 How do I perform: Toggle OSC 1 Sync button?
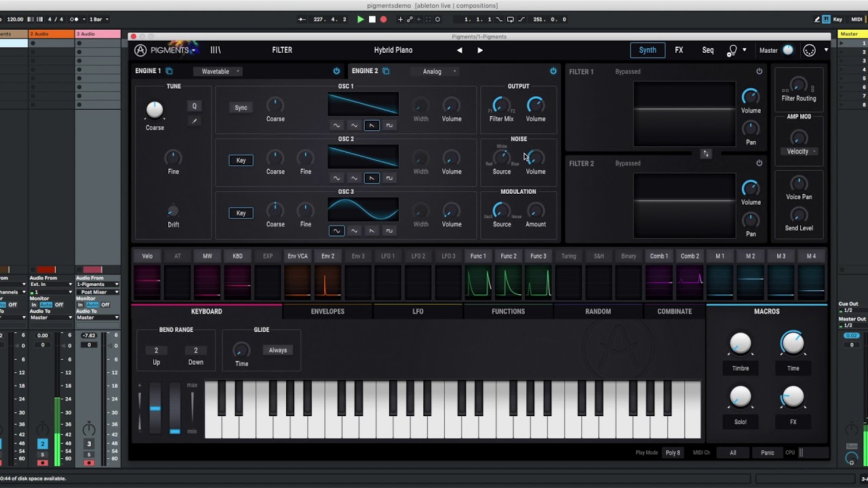[241, 108]
